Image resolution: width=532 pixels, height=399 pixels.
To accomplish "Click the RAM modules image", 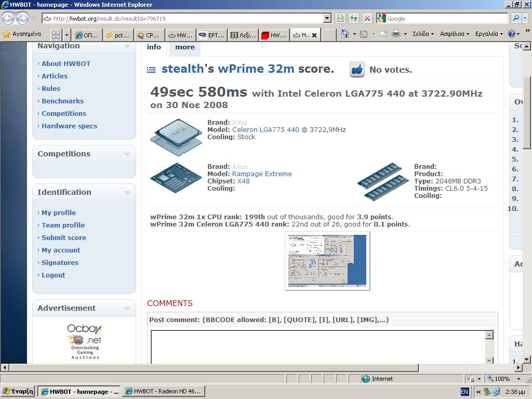I will [383, 181].
